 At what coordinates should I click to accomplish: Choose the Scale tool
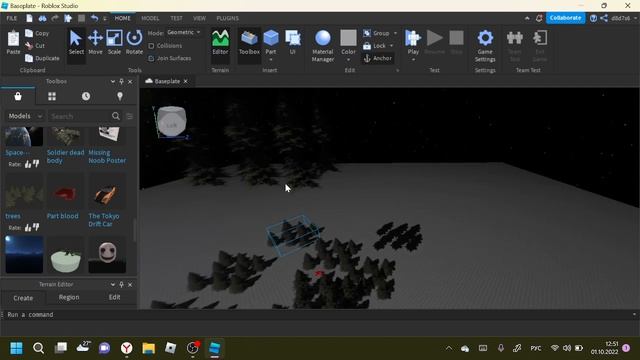114,42
